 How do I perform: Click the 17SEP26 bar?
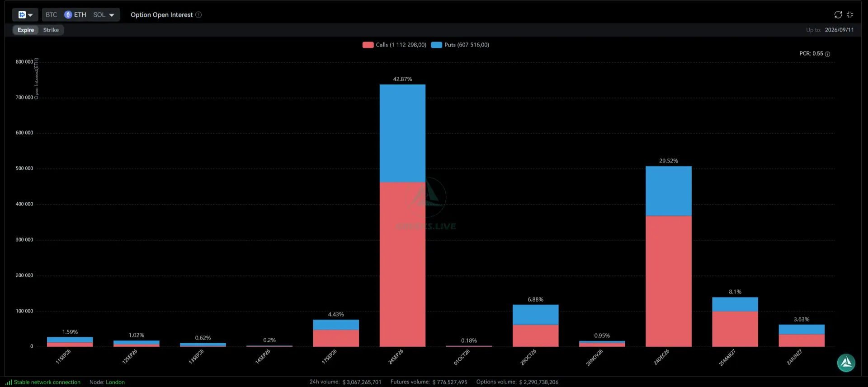(336, 333)
